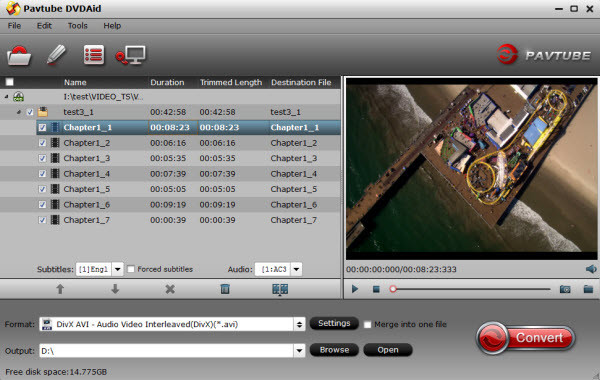Viewport: 600px width, 380px height.
Task: Click the film icon of Chapter1_7
Action: [x=55, y=220]
